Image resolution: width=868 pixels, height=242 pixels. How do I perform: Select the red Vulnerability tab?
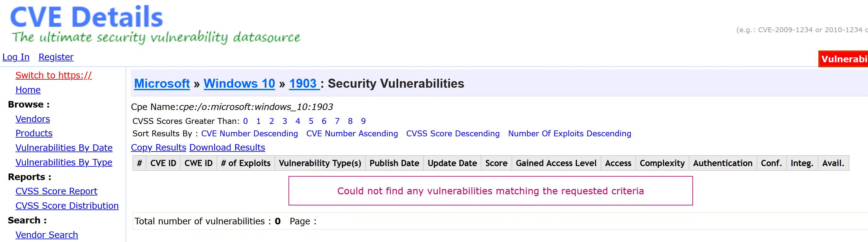[x=843, y=59]
